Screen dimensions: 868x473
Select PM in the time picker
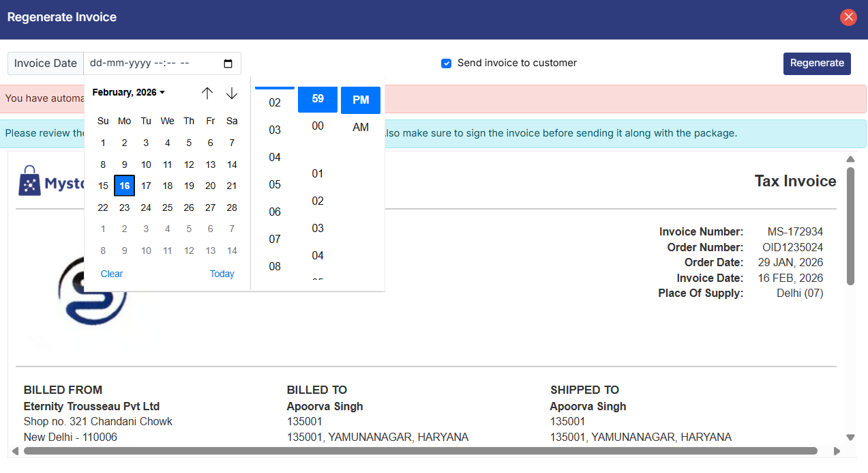(x=361, y=100)
